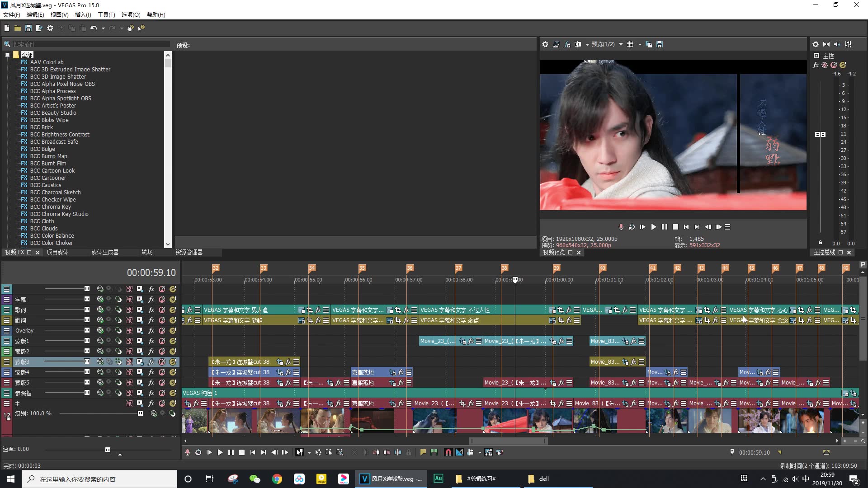Toggle the preview overlay grid
Screen dimensions: 868x488
630,44
